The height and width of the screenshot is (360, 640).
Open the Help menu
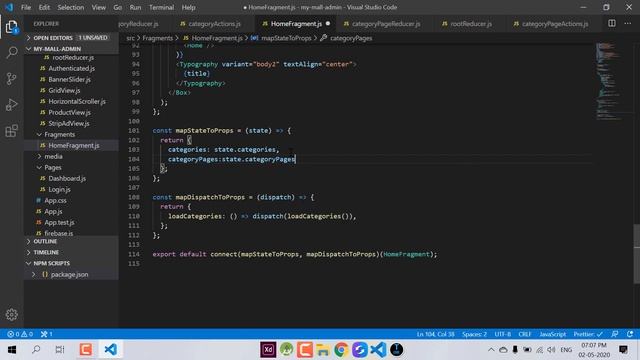pyautogui.click(x=188, y=7)
